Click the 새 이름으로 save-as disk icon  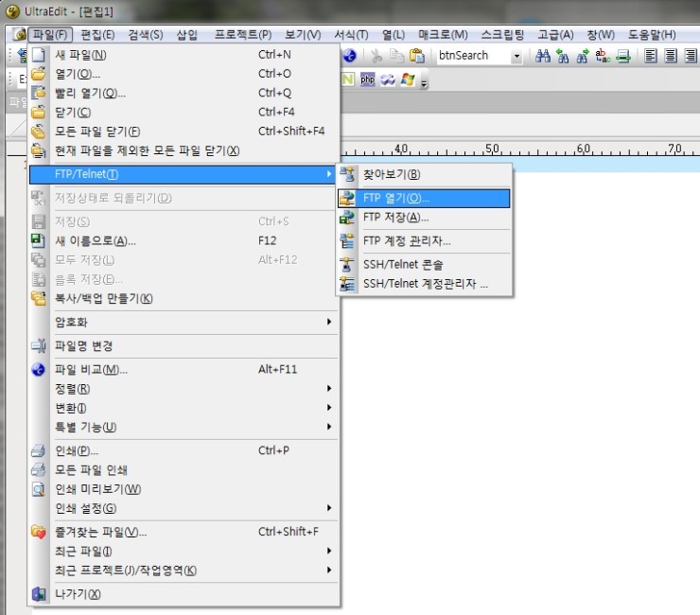39,240
